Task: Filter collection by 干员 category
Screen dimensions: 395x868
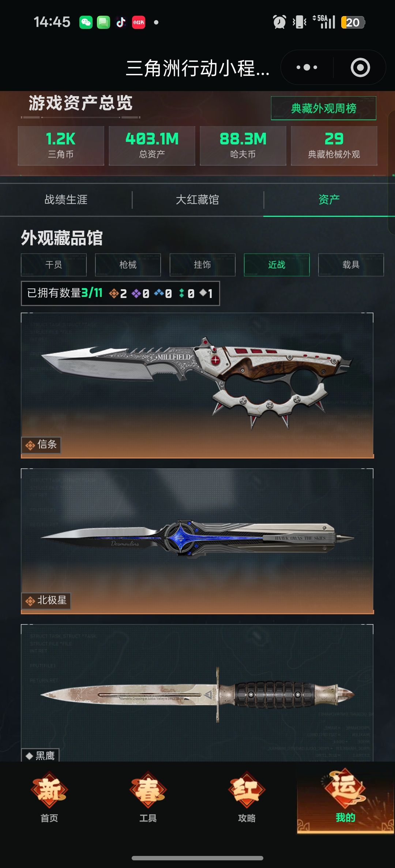Action: pyautogui.click(x=54, y=265)
